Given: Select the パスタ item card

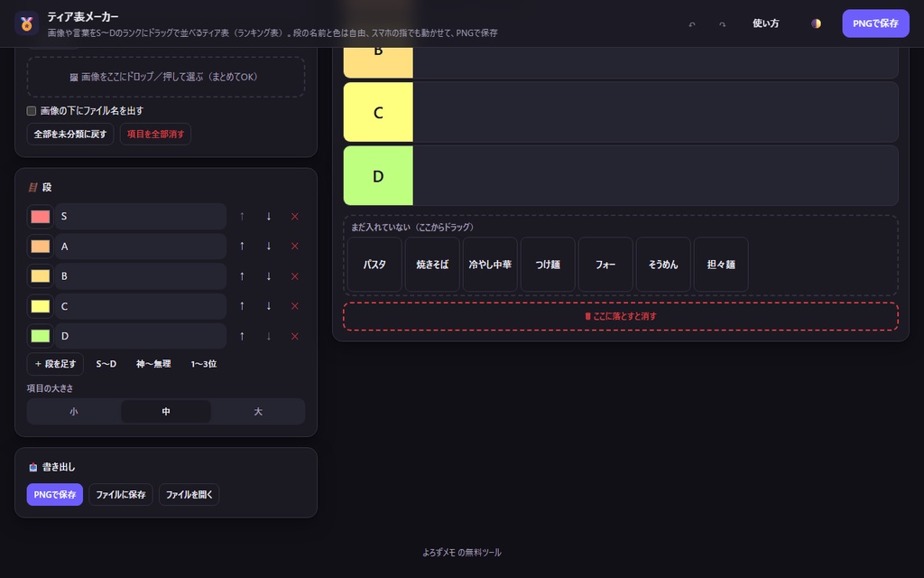Looking at the screenshot, I should pos(374,265).
